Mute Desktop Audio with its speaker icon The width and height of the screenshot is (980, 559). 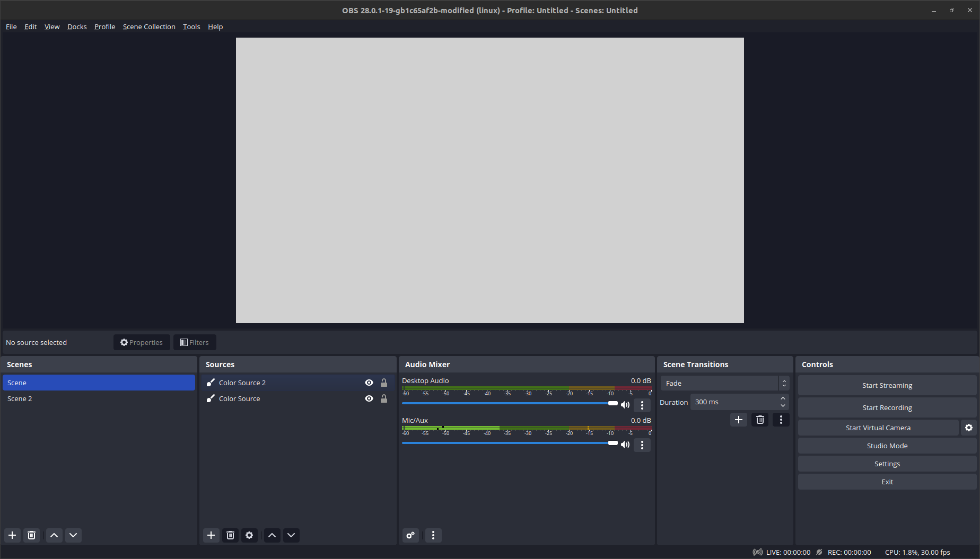pyautogui.click(x=625, y=404)
